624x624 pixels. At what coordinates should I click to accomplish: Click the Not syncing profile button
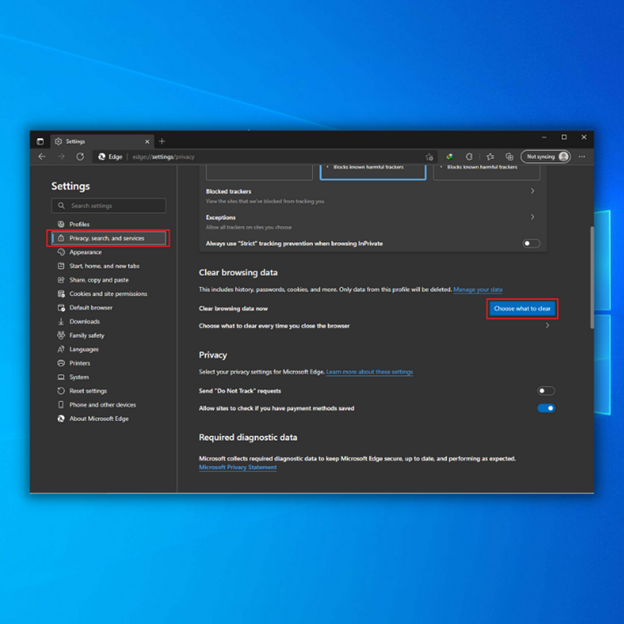click(546, 157)
